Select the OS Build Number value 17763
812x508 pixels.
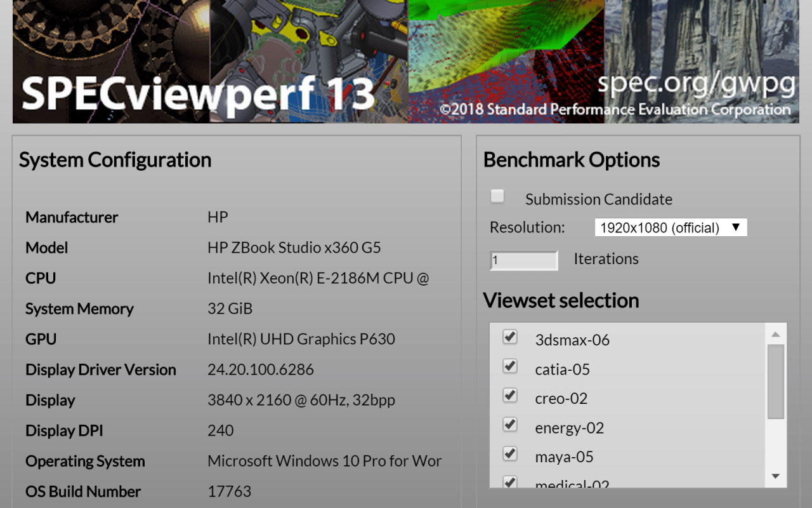pyautogui.click(x=230, y=491)
